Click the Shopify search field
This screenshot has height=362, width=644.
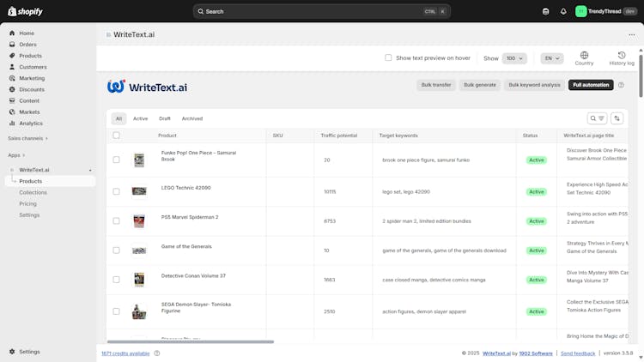[x=321, y=11]
